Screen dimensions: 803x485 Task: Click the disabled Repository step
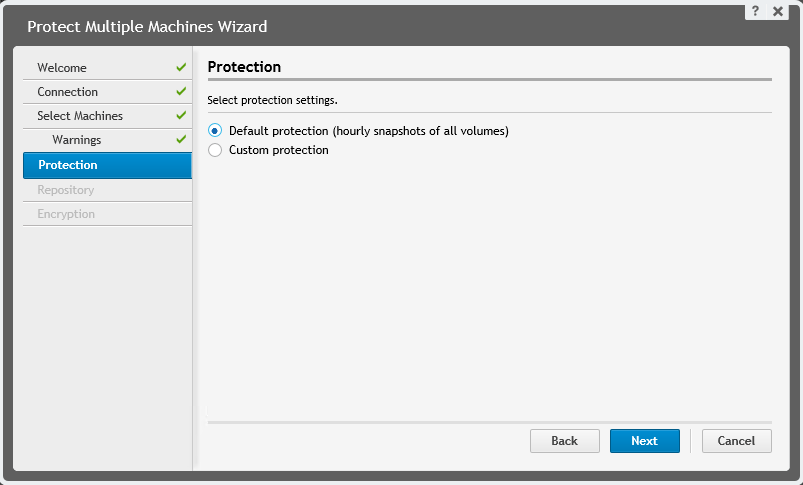coord(66,190)
